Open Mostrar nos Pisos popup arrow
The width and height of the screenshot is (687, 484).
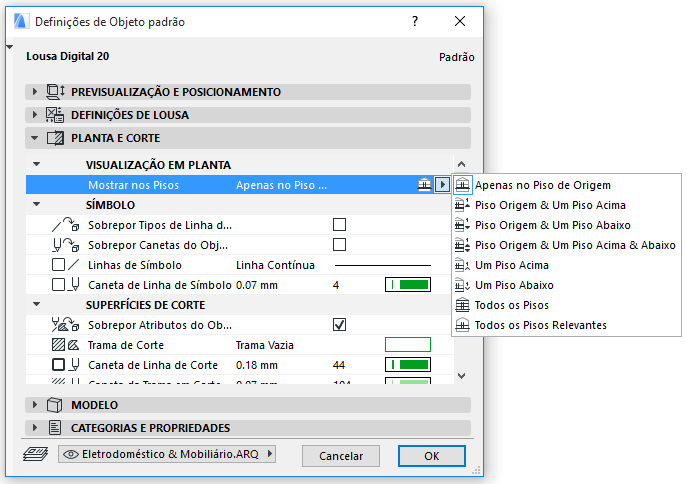coord(442,185)
